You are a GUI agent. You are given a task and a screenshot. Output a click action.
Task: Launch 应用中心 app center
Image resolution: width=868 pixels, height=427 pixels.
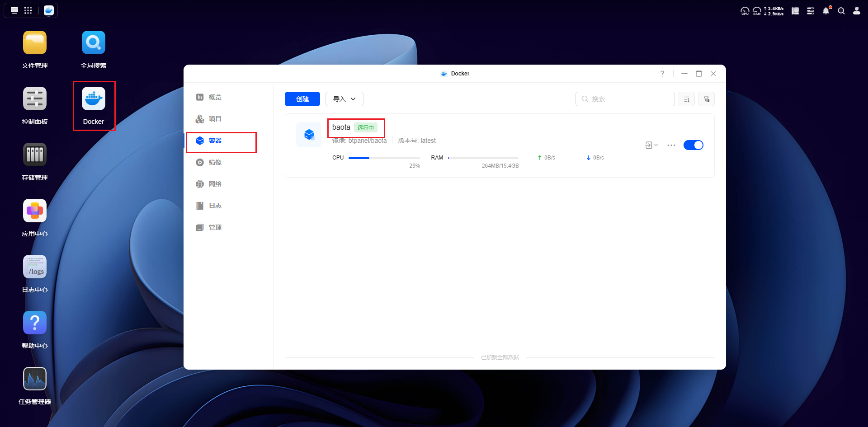[35, 211]
